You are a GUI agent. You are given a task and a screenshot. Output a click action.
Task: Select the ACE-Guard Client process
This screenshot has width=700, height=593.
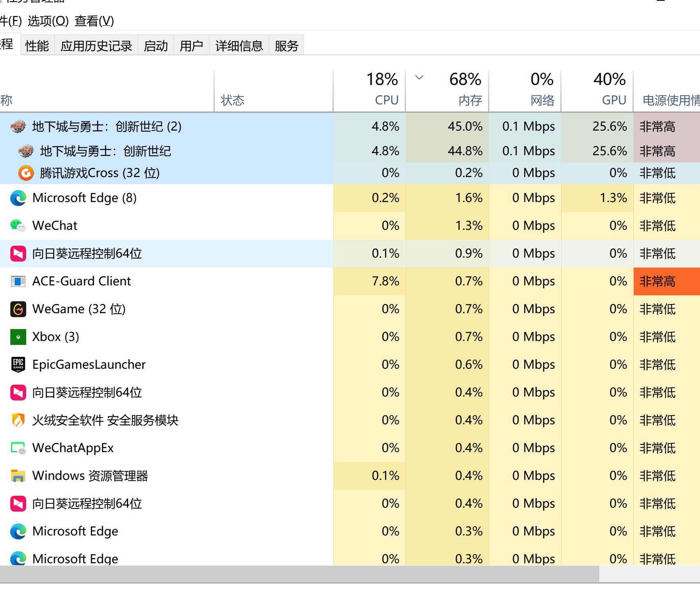(x=350, y=281)
